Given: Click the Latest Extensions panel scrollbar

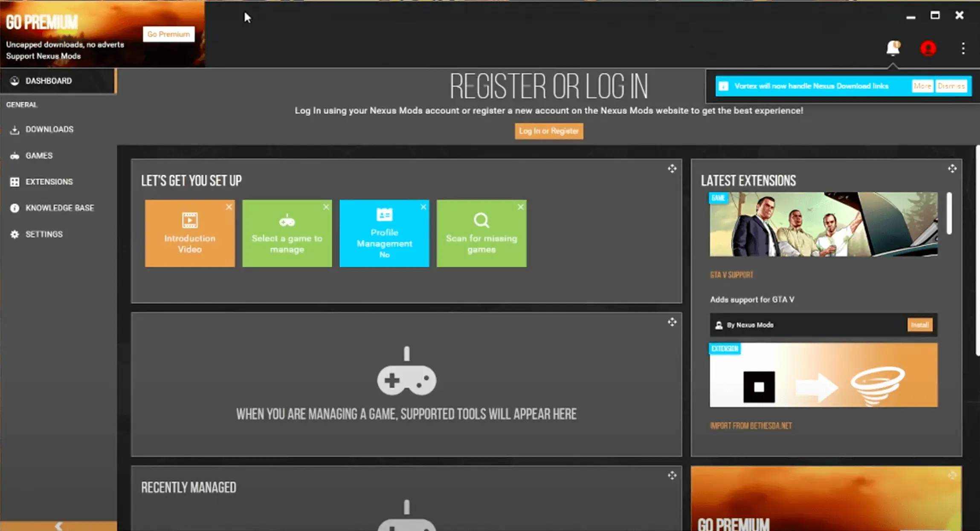Looking at the screenshot, I should [x=949, y=213].
